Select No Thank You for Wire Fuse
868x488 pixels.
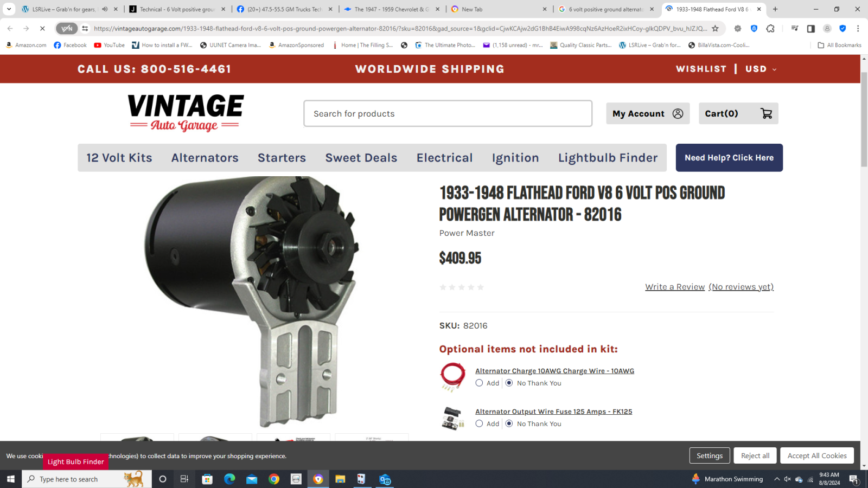tap(509, 423)
